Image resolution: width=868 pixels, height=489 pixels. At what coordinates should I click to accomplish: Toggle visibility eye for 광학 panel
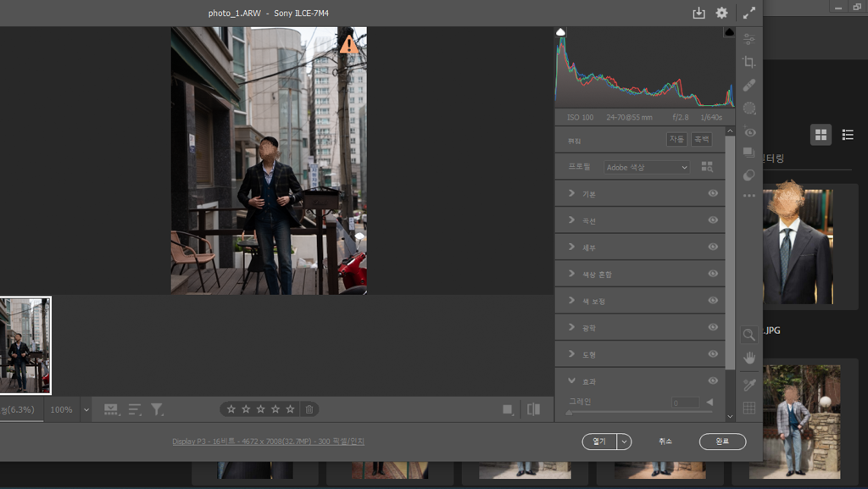(713, 327)
